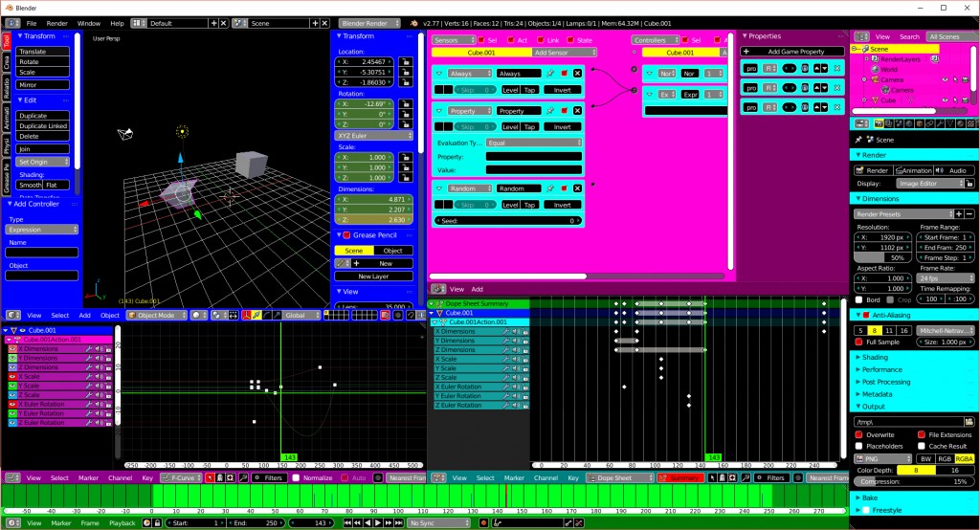Select RGBA color mode button
The width and height of the screenshot is (980, 530).
tap(965, 459)
